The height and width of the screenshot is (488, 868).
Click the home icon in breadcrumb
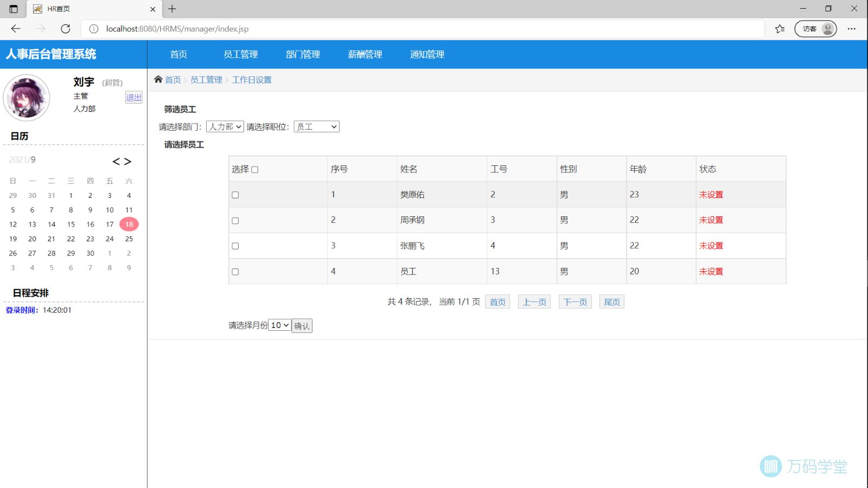158,80
